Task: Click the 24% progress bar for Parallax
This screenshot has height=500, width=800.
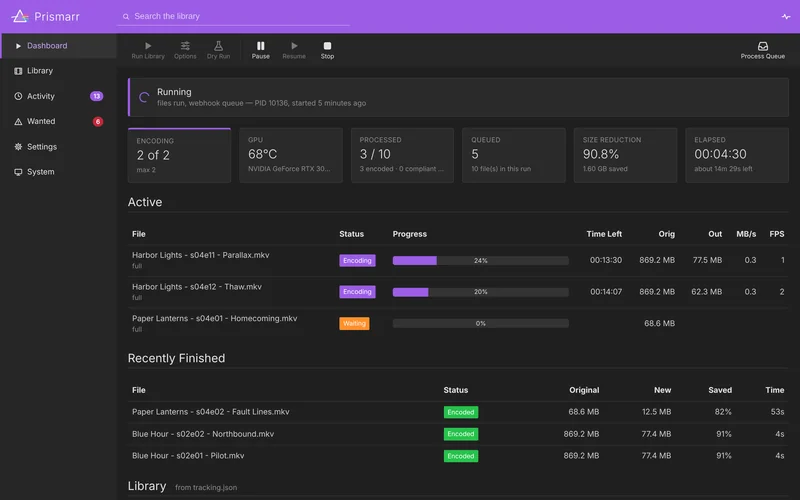Action: click(x=481, y=261)
